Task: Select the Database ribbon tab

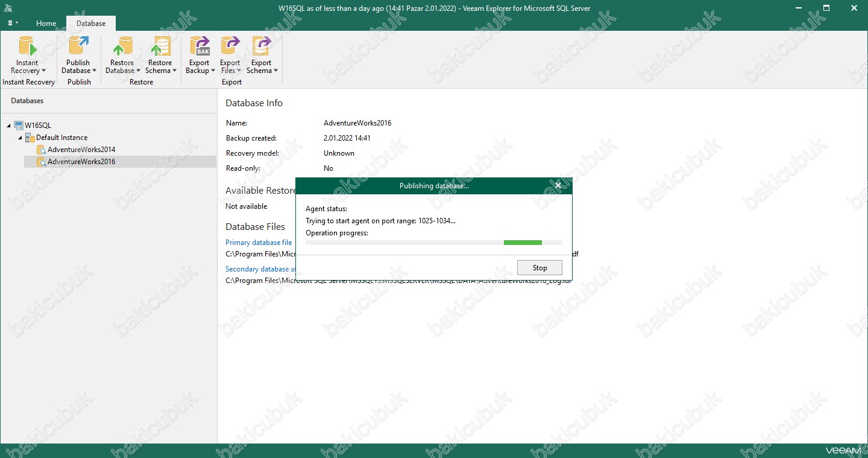Action: [x=91, y=24]
